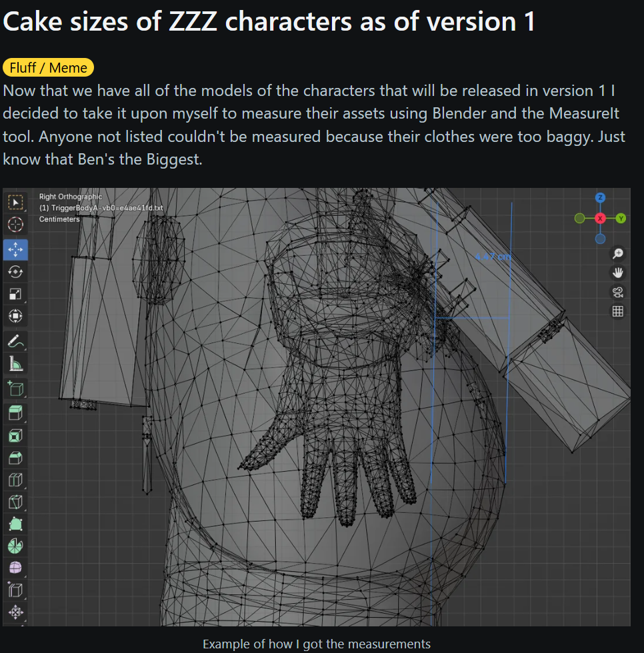
Task: Pick the Rotate tool
Action: tap(15, 272)
